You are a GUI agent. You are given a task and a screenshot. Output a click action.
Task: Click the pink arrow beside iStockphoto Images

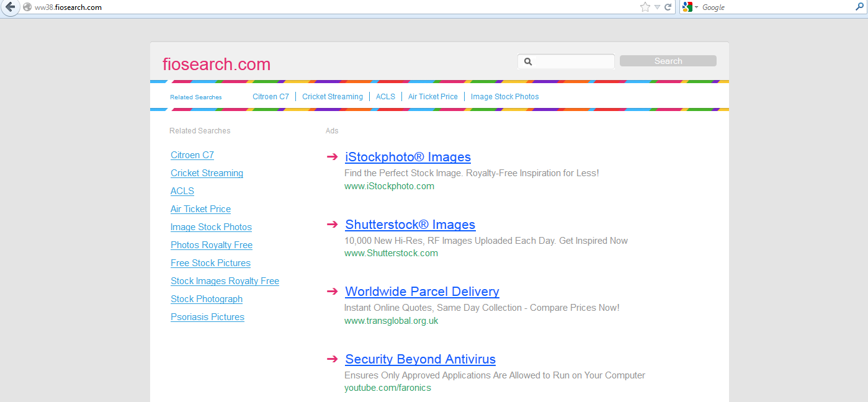tap(332, 157)
